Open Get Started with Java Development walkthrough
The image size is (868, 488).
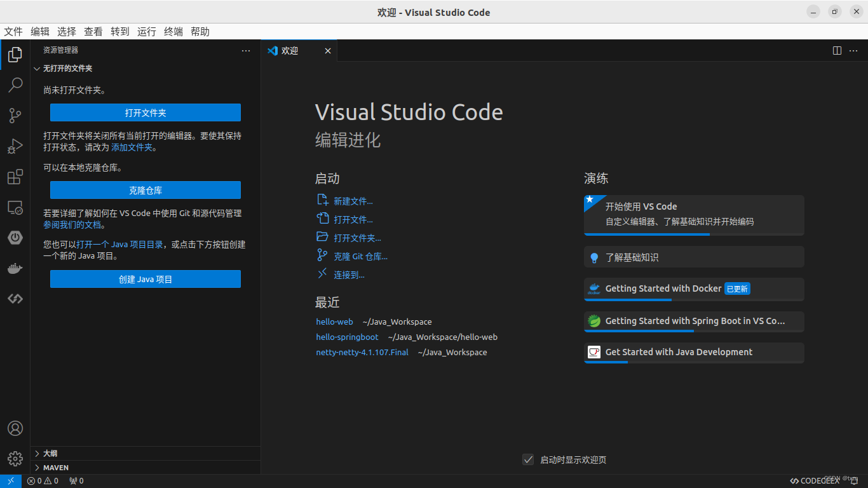tap(694, 353)
